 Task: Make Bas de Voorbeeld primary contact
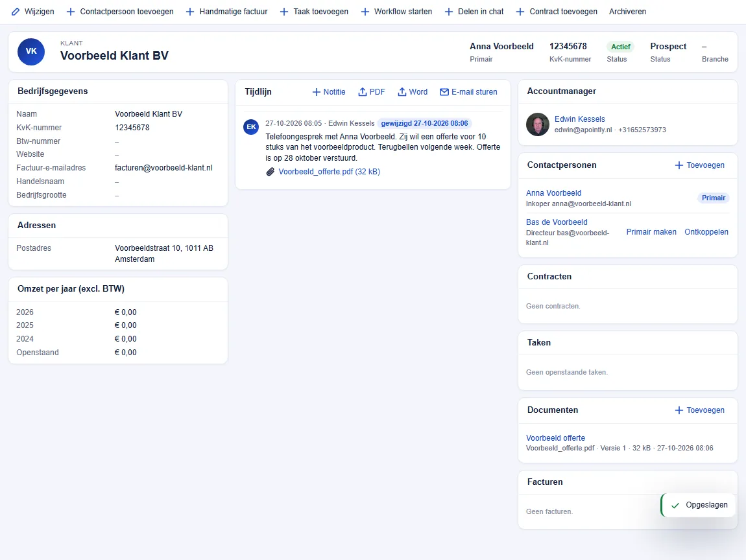pyautogui.click(x=651, y=232)
